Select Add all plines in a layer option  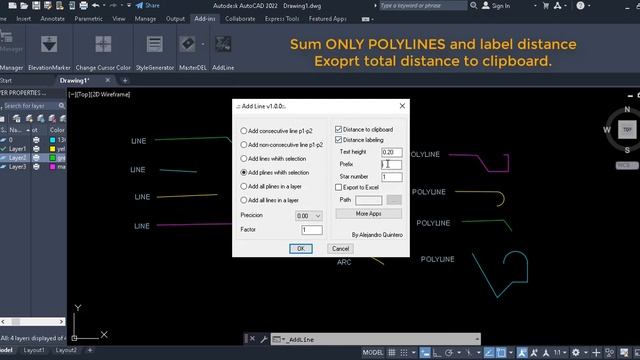pyautogui.click(x=271, y=186)
